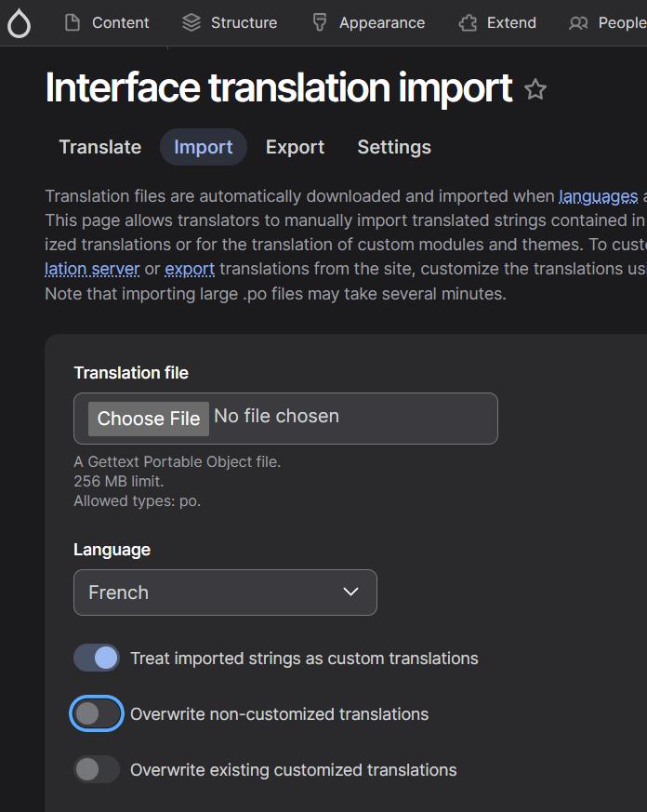Screen dimensions: 647x812
Task: Click the Structure layers icon
Action: [190, 21]
